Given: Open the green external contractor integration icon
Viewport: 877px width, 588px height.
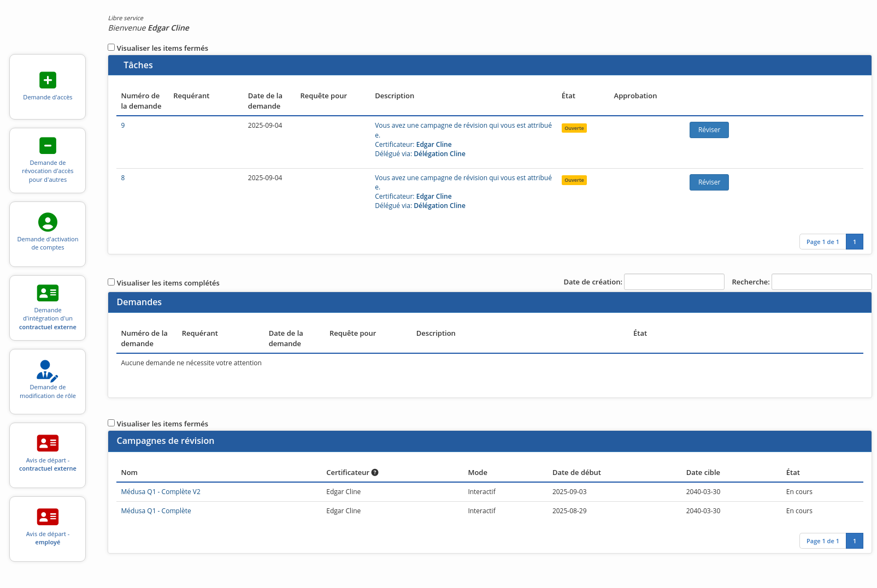Looking at the screenshot, I should 48,293.
